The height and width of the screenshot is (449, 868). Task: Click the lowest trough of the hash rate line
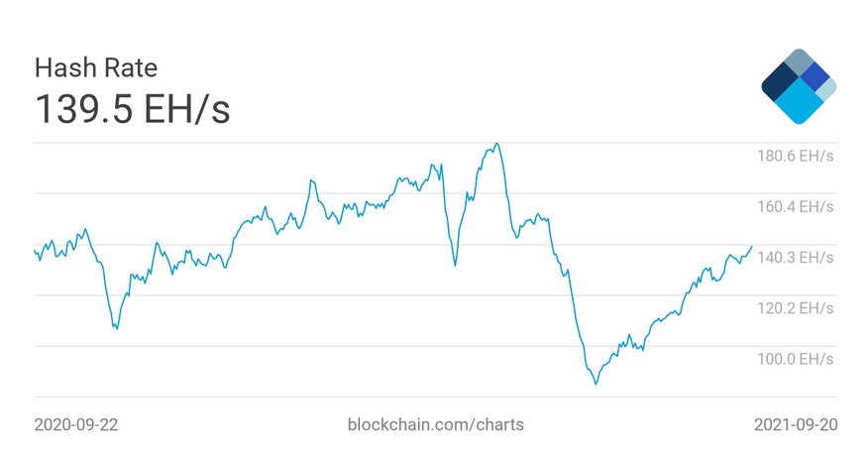pos(596,384)
